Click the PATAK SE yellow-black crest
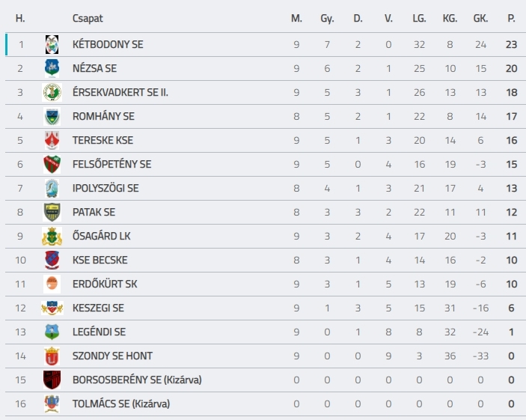 pyautogui.click(x=52, y=212)
